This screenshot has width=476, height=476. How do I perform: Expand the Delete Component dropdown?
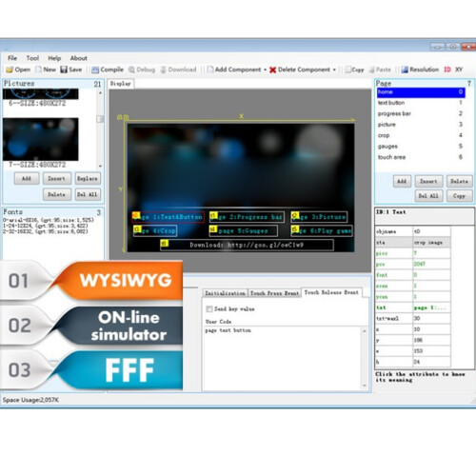(334, 69)
